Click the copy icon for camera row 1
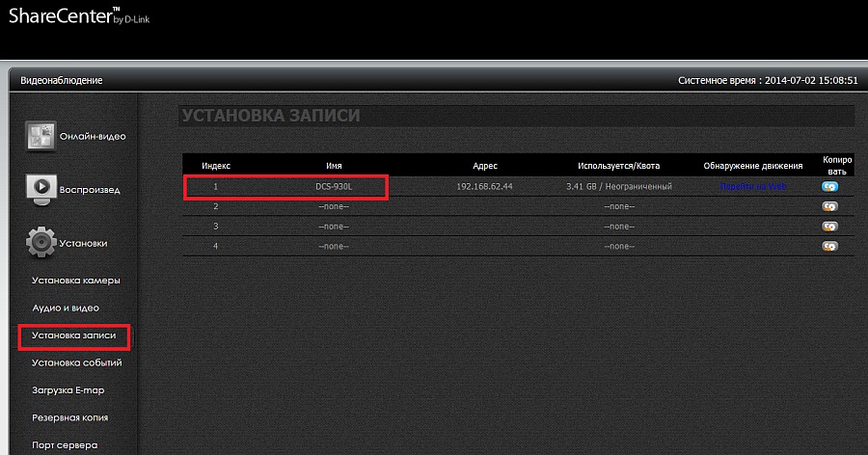 (x=828, y=186)
